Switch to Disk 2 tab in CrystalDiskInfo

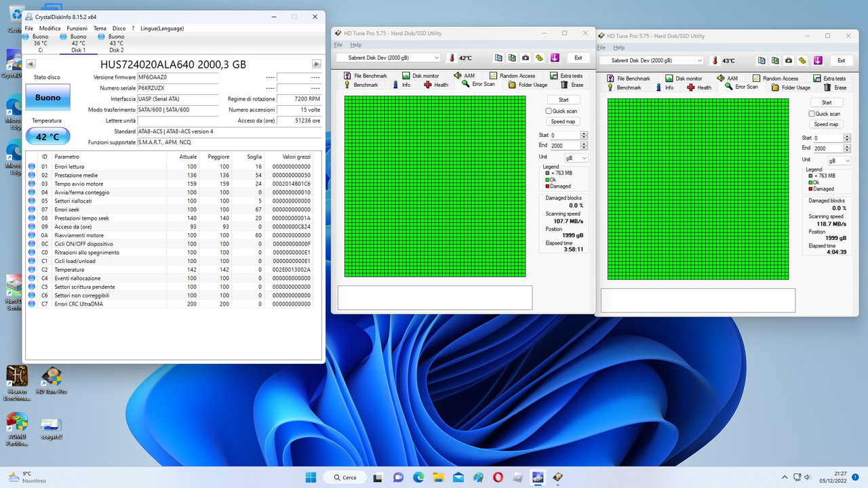coord(117,43)
